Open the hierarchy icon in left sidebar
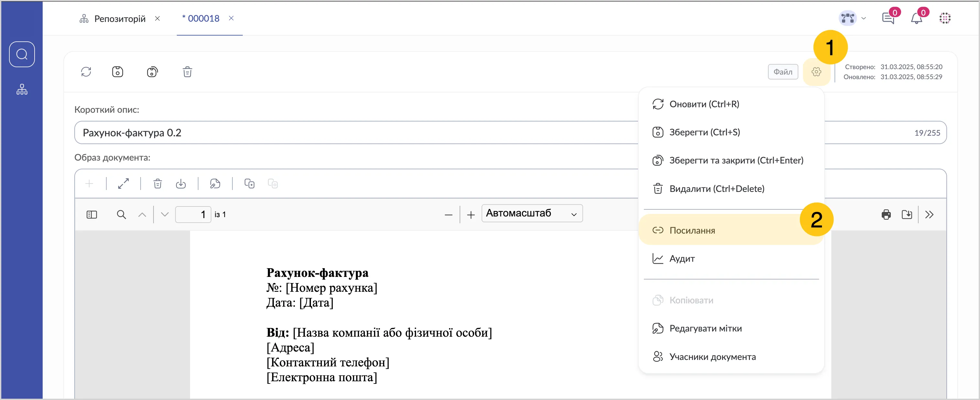 tap(22, 90)
